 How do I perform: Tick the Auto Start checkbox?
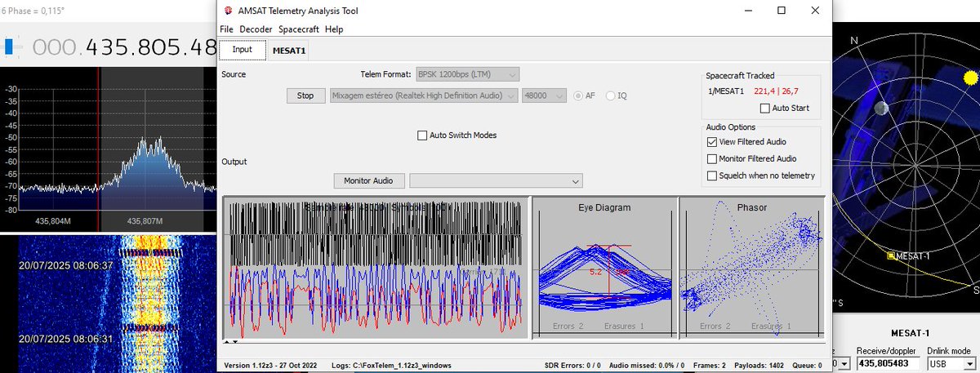coord(764,109)
